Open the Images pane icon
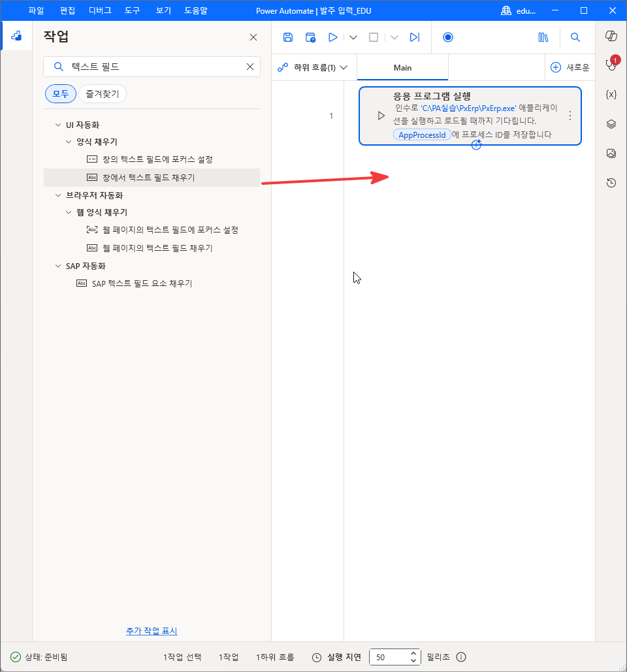627x672 pixels. (611, 153)
